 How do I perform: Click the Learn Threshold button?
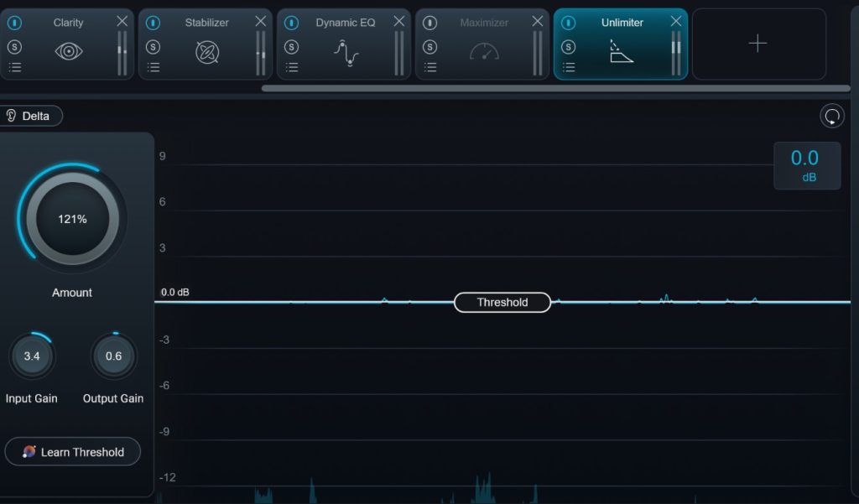point(73,452)
